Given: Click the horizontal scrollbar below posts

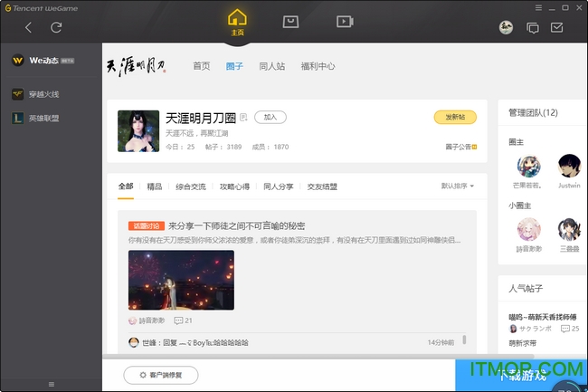Looking at the screenshot, I should click(318, 357).
